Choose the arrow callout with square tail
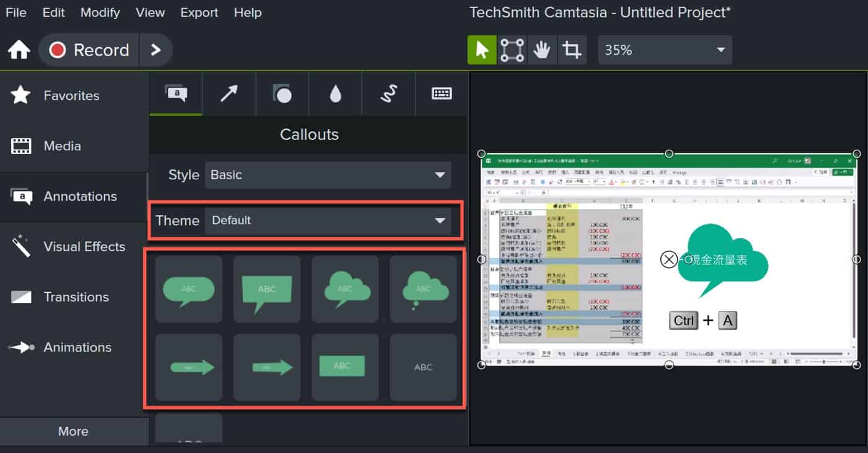Screen dimensions: 868x453 [267, 367]
